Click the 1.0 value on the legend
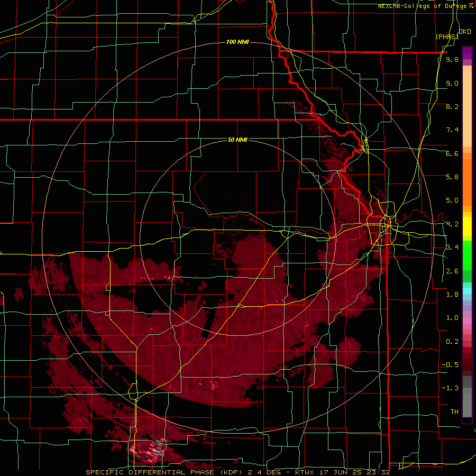The width and height of the screenshot is (476, 476). [x=452, y=318]
